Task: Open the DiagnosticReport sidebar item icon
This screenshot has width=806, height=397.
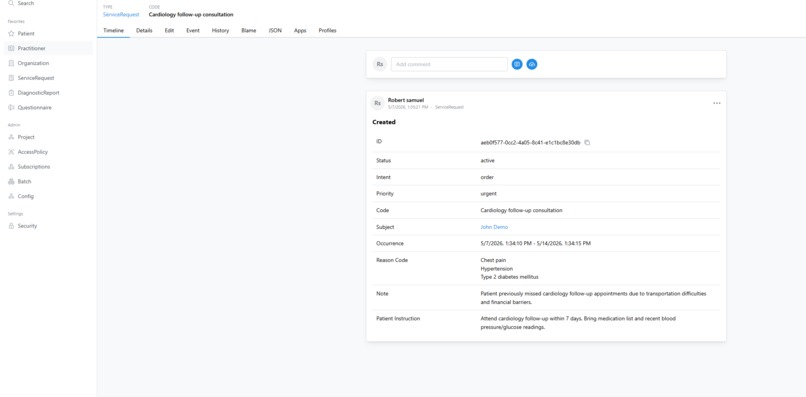Action: pos(11,93)
